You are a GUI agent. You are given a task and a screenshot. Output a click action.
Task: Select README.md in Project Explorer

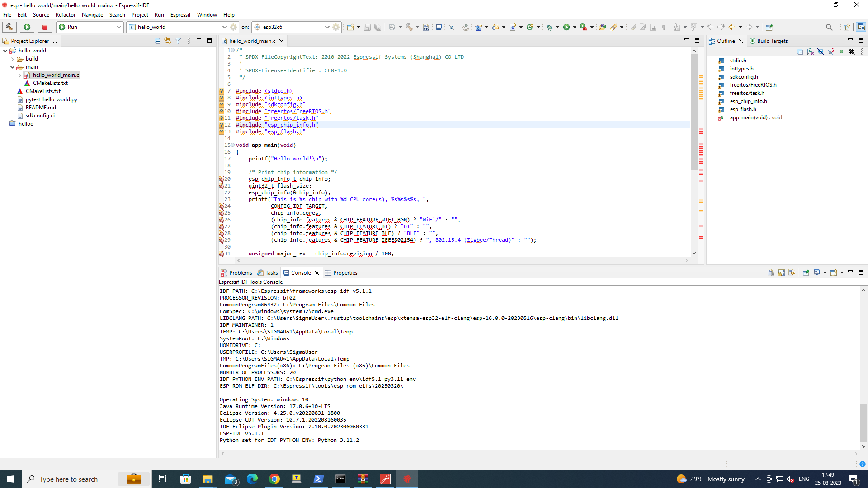click(x=41, y=108)
